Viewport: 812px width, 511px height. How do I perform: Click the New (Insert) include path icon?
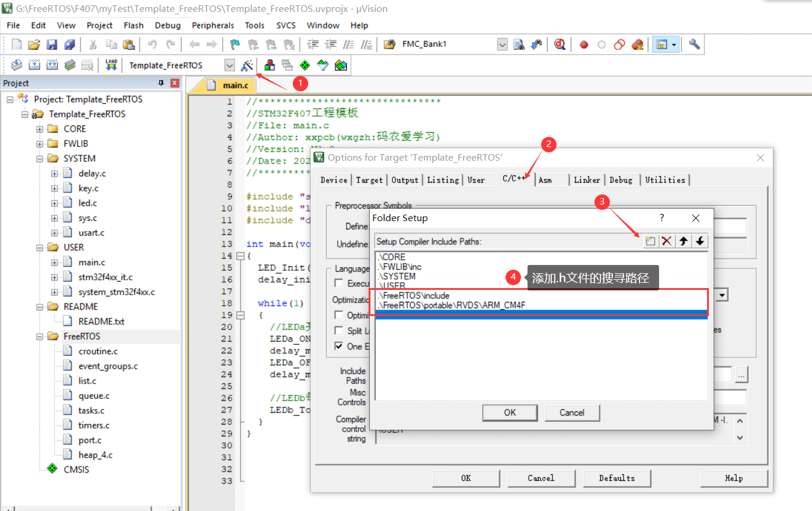[650, 241]
